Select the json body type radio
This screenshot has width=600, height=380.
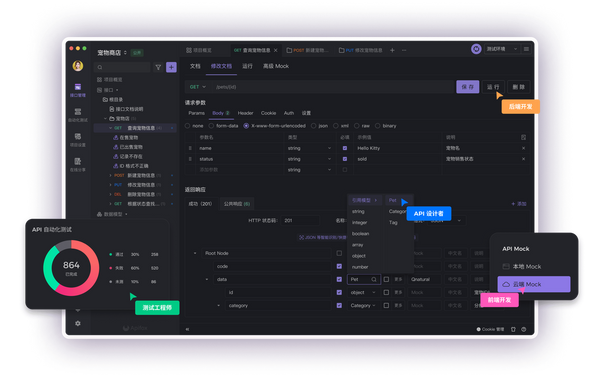point(313,126)
